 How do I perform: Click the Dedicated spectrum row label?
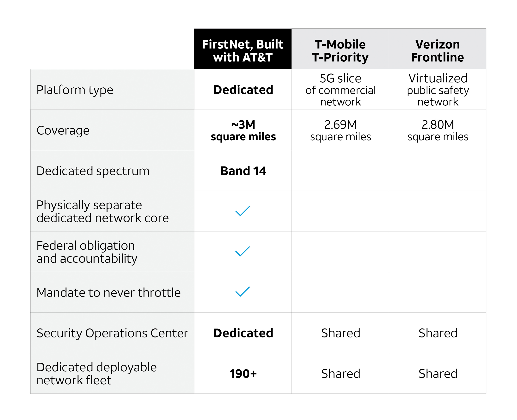(93, 171)
